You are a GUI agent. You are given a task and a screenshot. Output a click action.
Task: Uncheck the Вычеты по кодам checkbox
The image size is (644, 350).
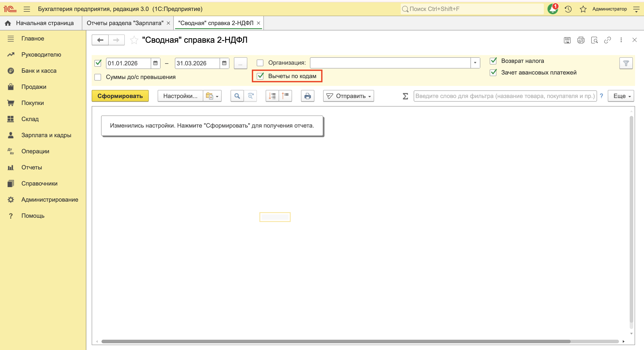(260, 76)
